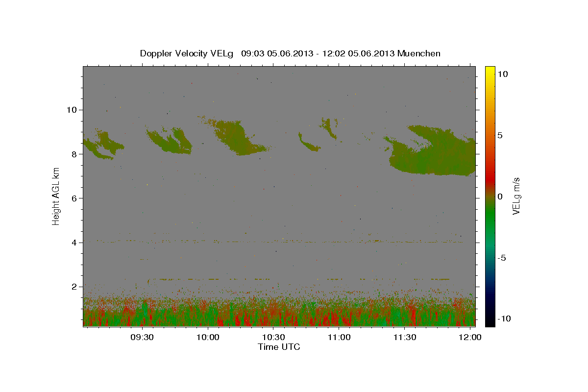Click the 09:30 time tick label
Image resolution: width=588 pixels, height=392 pixels.
click(x=143, y=338)
